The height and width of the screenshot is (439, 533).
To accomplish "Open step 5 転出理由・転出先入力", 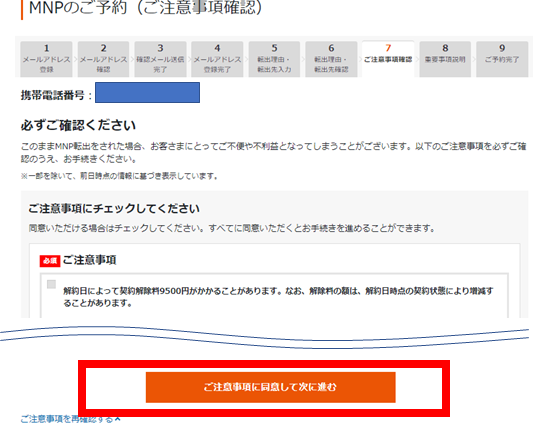I will 274,59.
